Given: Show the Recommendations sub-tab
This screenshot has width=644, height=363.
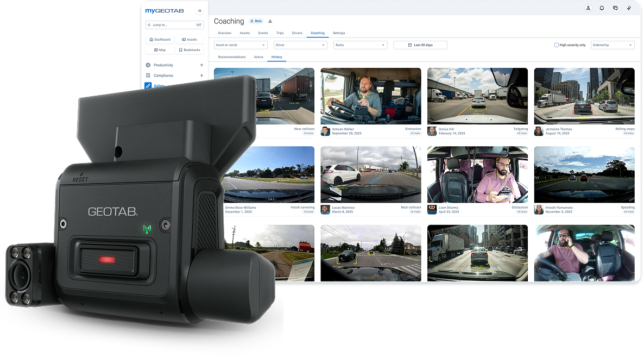Looking at the screenshot, I should point(232,57).
